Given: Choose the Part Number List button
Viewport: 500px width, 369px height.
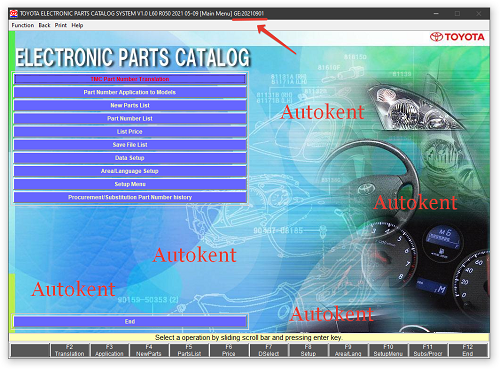Looking at the screenshot, I should (x=130, y=118).
